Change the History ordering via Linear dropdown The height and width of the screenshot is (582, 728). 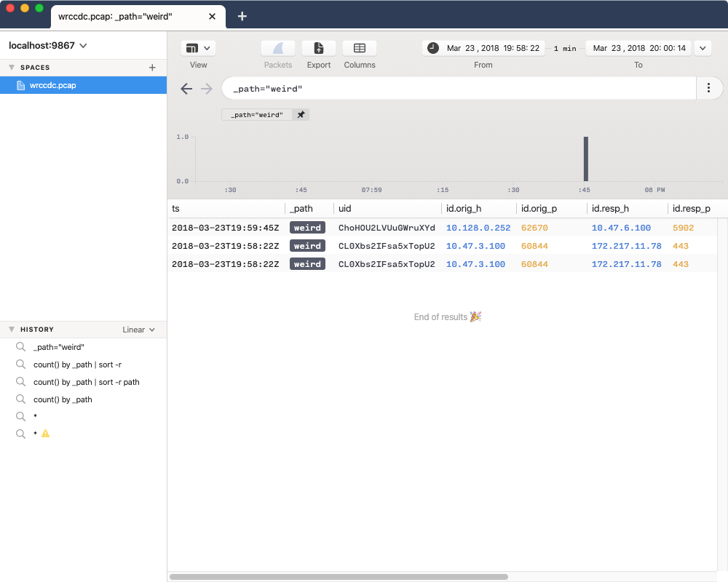[138, 329]
